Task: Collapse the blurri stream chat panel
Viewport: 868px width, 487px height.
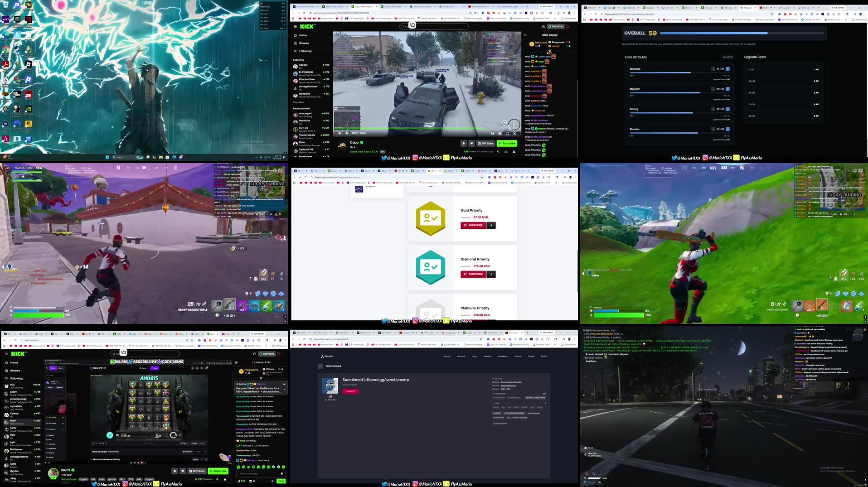Action: [236, 362]
